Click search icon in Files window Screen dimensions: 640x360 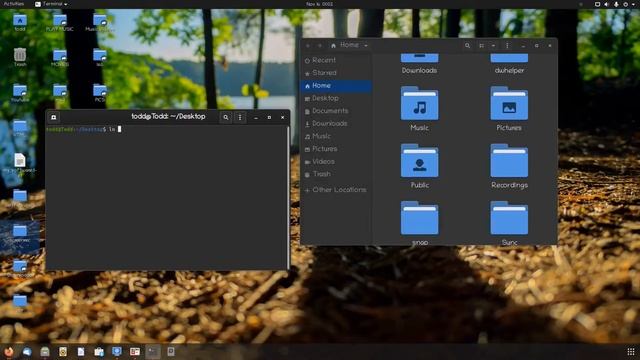pos(467,46)
